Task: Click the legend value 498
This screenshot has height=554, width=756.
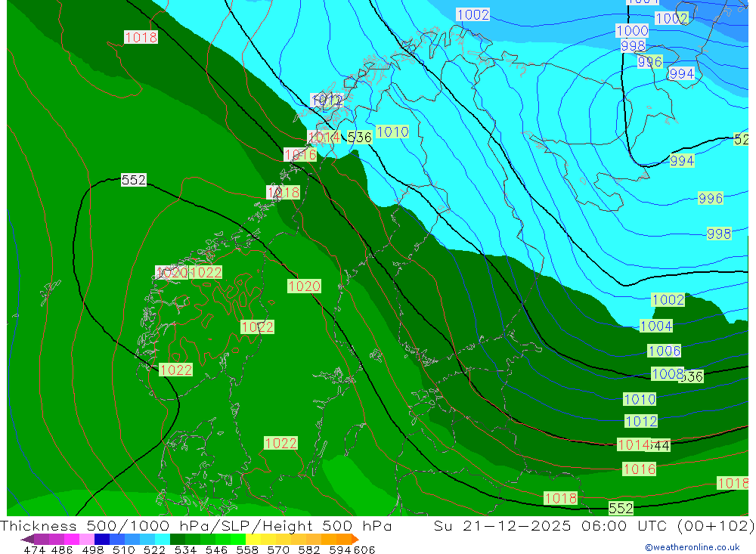Action: point(93,550)
